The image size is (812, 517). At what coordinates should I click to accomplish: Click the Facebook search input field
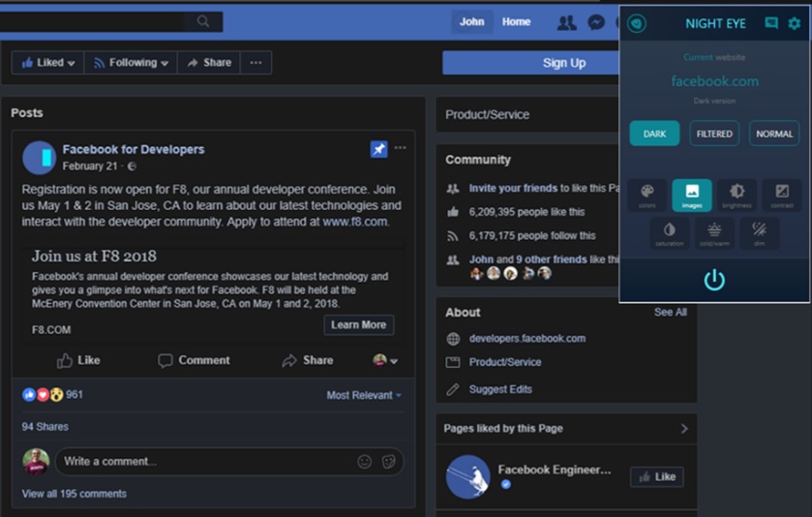[x=92, y=21]
